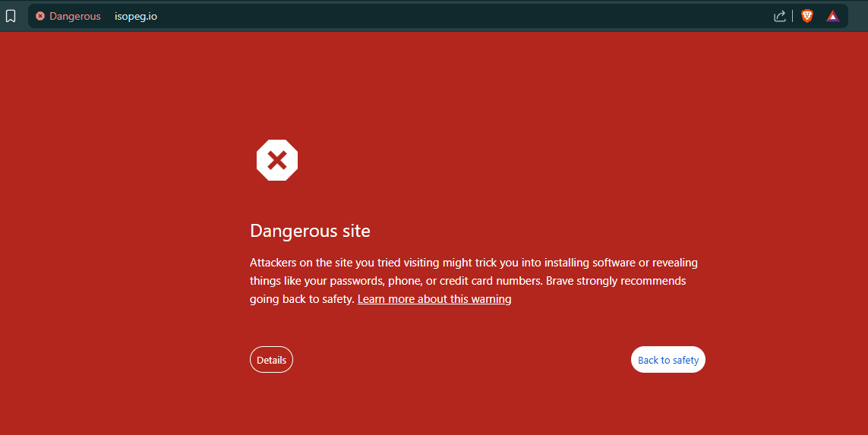Image resolution: width=868 pixels, height=435 pixels.
Task: Click the bookmark icon beside the address bar
Action: (11, 16)
